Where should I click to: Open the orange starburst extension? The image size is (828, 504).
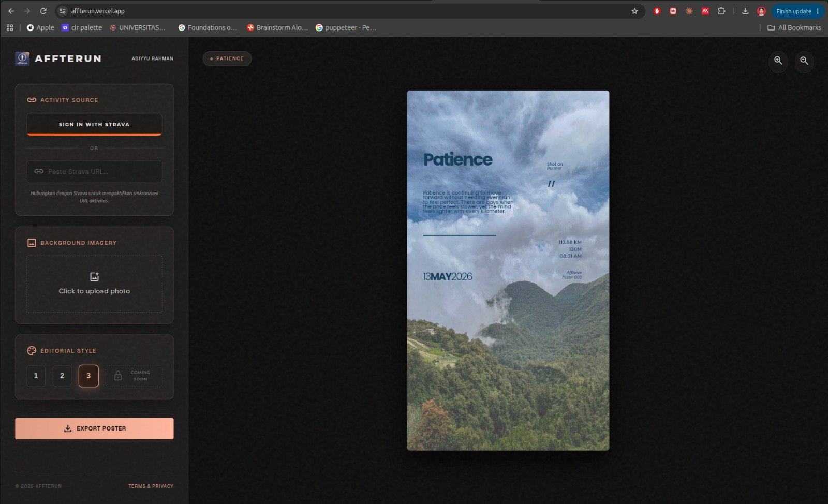point(689,11)
